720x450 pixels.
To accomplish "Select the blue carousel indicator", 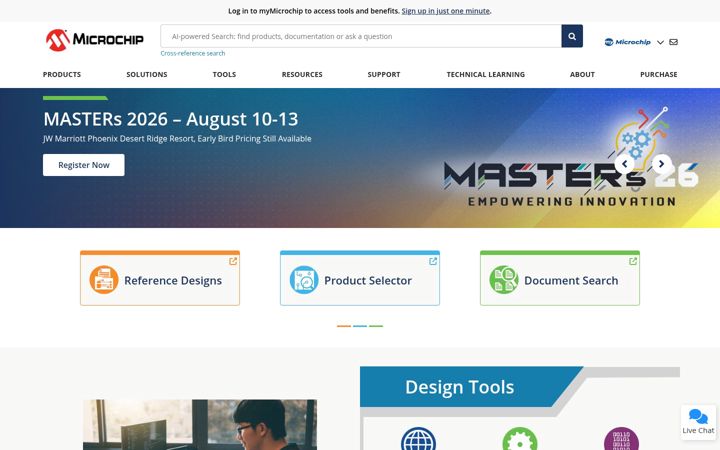I will (x=360, y=326).
